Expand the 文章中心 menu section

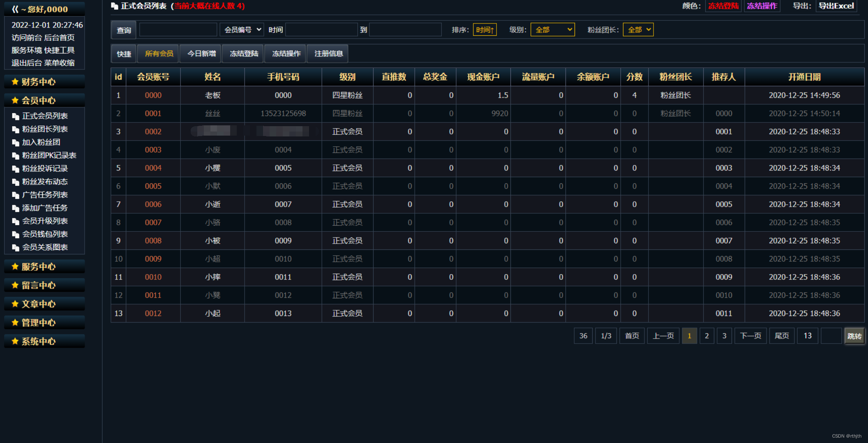pyautogui.click(x=44, y=304)
